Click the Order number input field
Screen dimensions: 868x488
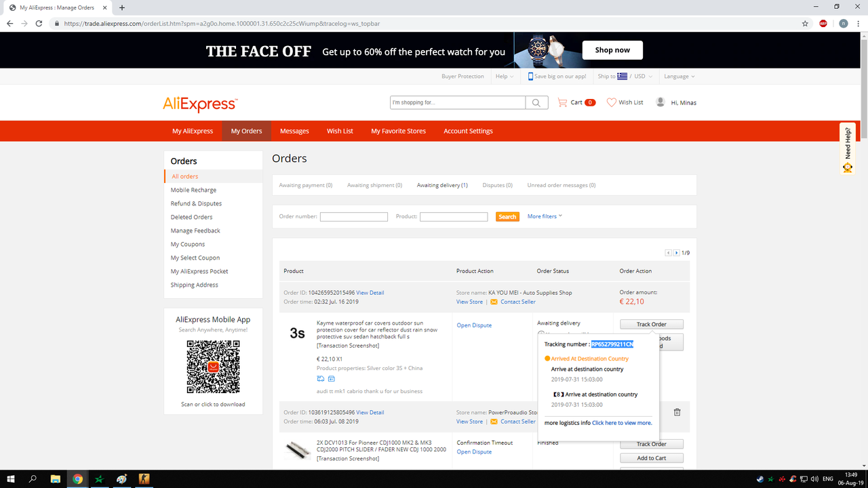[x=354, y=217]
